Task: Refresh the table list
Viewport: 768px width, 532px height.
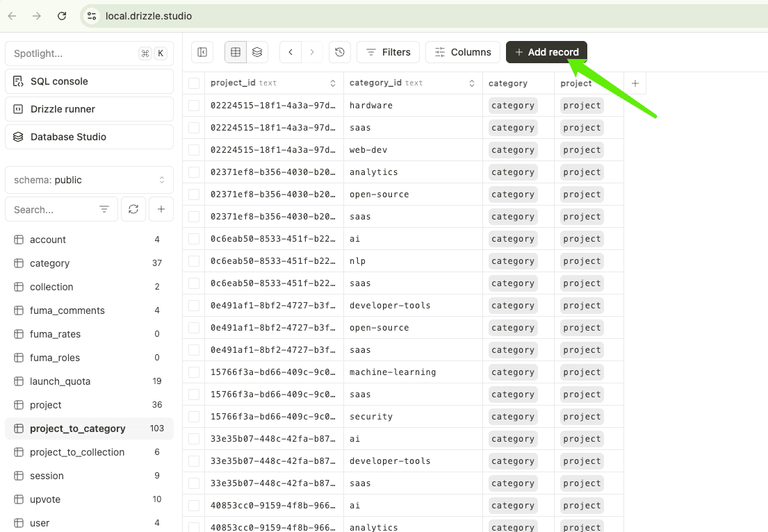Action: point(133,209)
